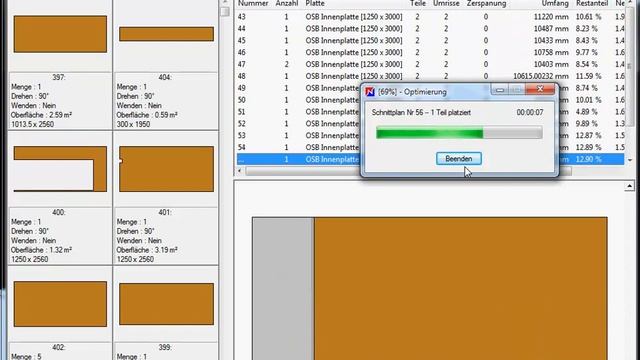Click the table list scroll down arrow
The width and height of the screenshot is (640, 360).
[629, 160]
